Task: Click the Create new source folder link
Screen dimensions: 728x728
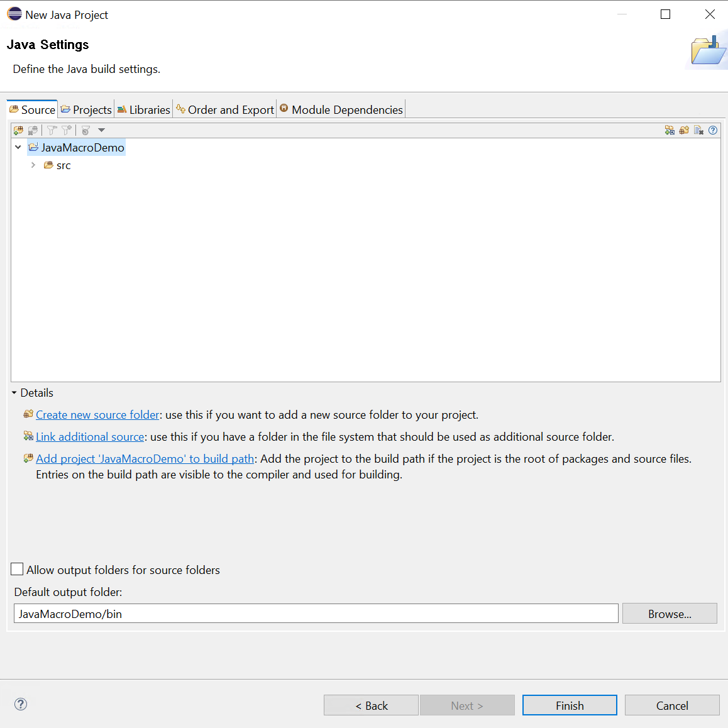Action: (97, 414)
